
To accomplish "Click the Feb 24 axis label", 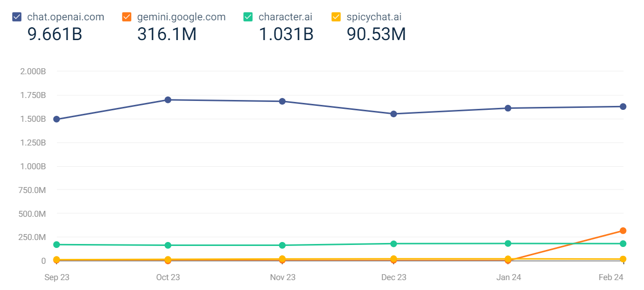I will (x=611, y=277).
